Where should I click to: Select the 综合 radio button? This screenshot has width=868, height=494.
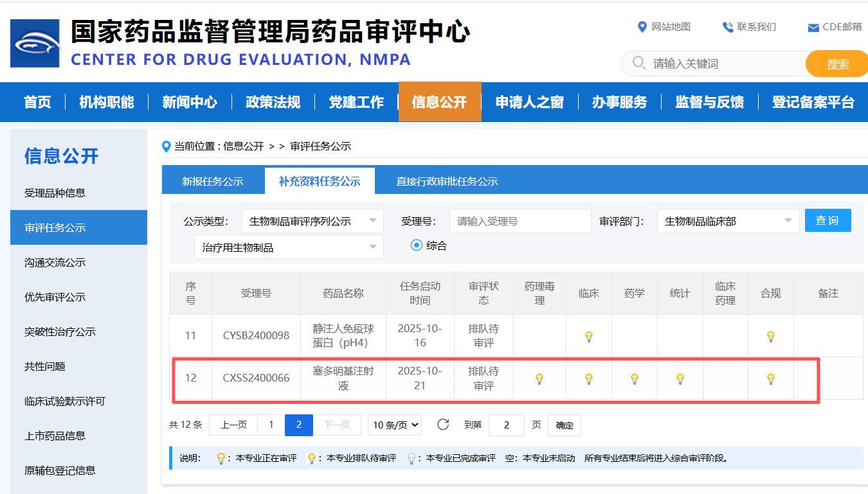[x=417, y=245]
